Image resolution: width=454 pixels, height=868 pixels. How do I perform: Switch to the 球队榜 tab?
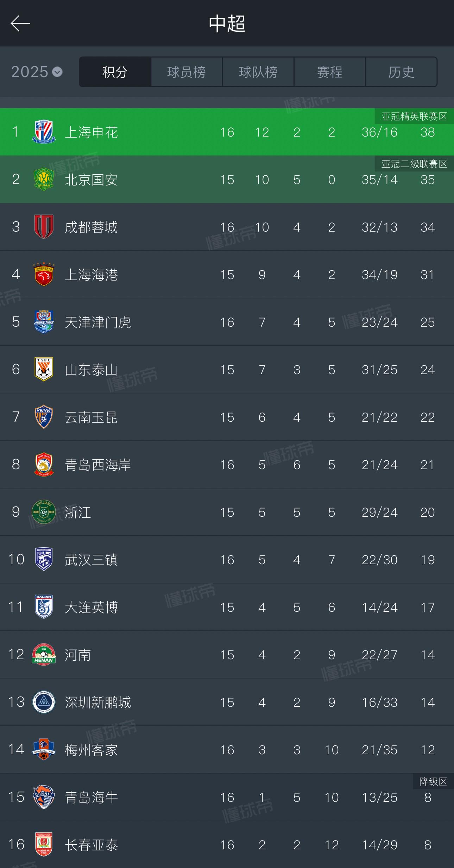pyautogui.click(x=258, y=72)
